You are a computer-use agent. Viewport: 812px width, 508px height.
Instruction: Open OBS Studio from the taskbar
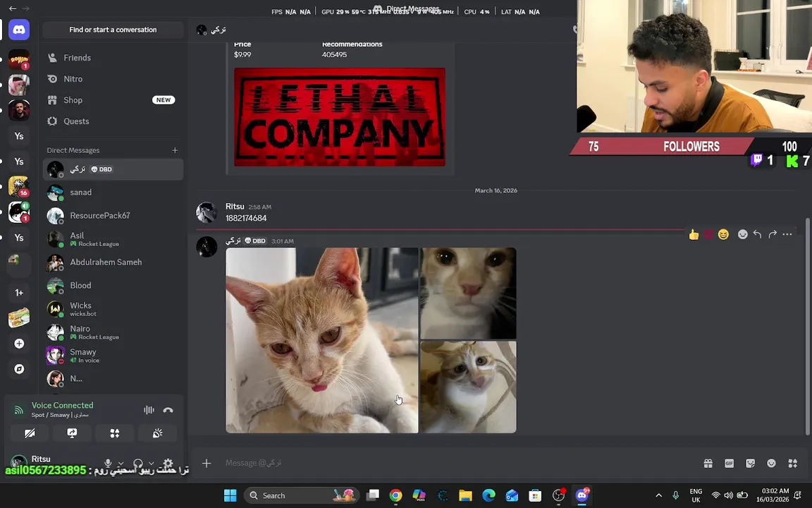point(558,495)
